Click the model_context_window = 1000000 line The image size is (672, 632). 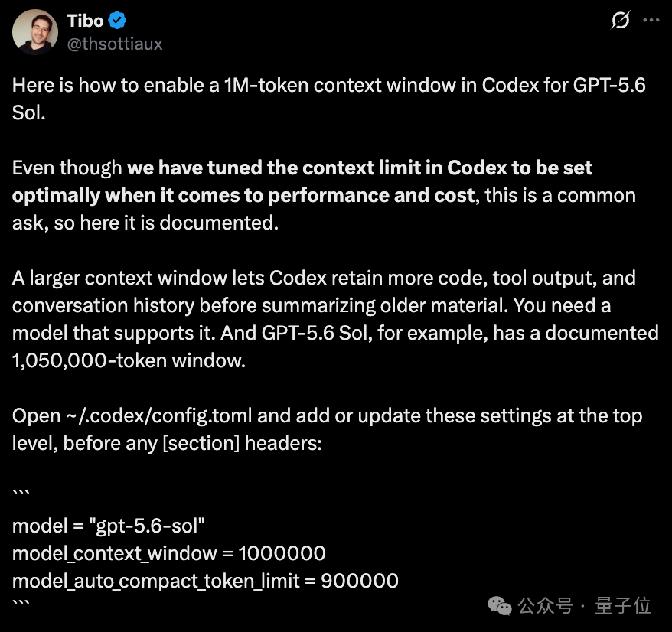[169, 553]
